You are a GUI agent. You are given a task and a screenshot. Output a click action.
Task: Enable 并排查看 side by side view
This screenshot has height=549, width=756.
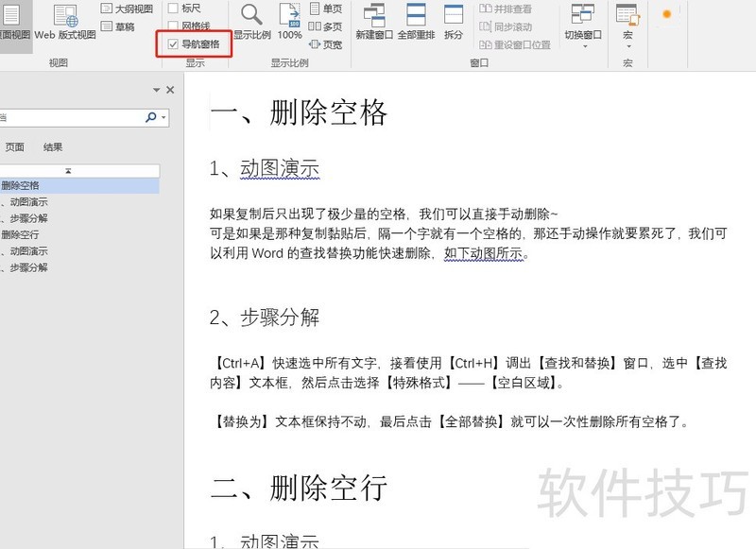pyautogui.click(x=506, y=9)
